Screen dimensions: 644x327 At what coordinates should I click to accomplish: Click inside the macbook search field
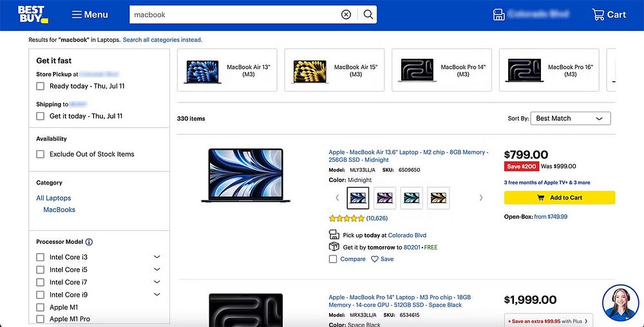point(234,15)
